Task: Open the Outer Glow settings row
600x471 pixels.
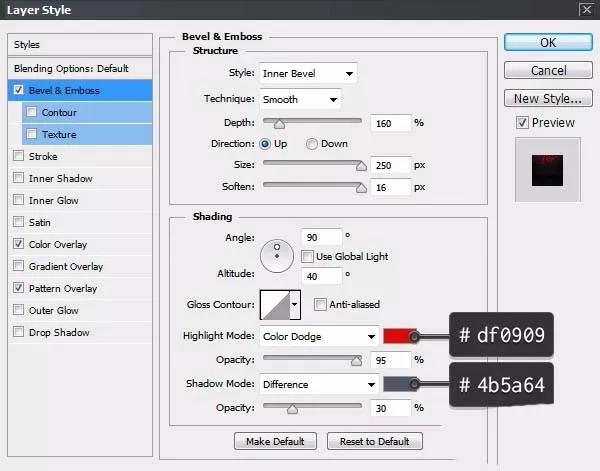Action: (x=80, y=310)
